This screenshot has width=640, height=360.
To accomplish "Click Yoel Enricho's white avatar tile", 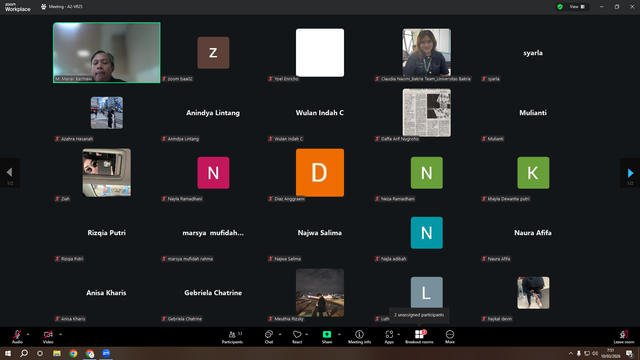I will (x=320, y=53).
